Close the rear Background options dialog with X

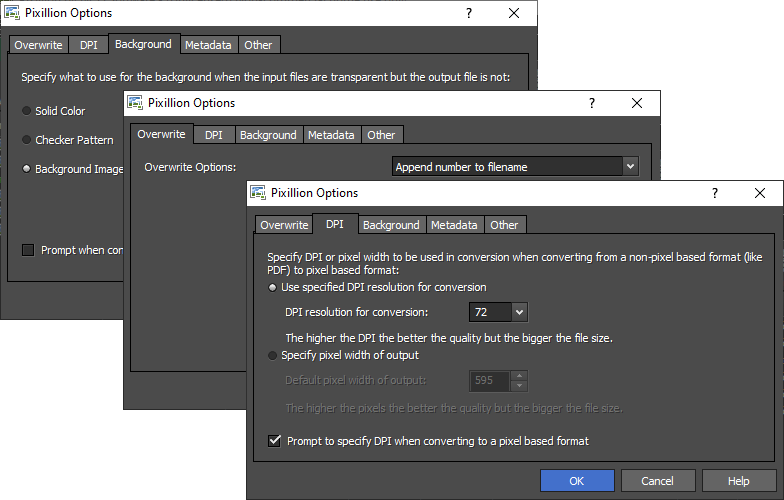[514, 13]
